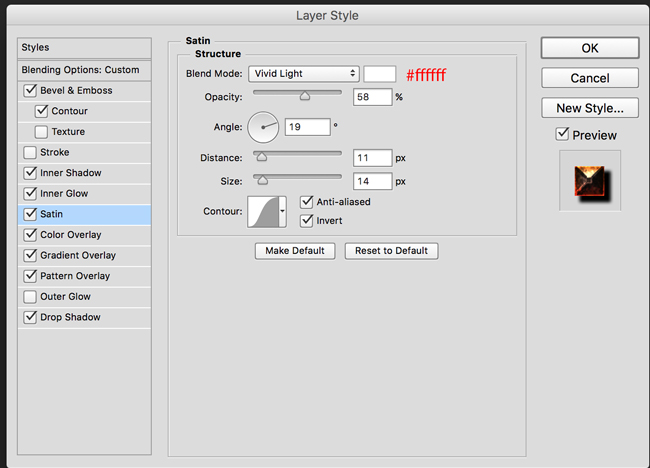Screen dimensions: 650x468
Task: Disable the Anti-aliased checkbox
Action: 306,202
